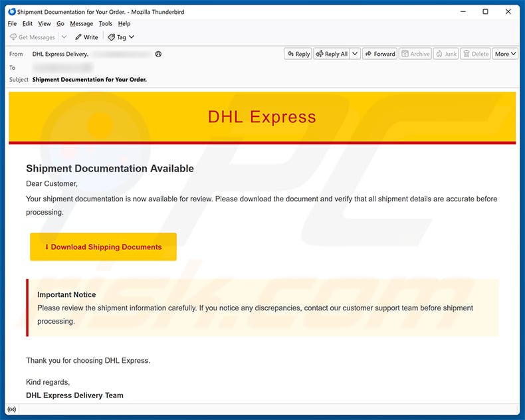525x420 pixels.
Task: Expand the Get Messages dropdown arrow
Action: pos(64,37)
